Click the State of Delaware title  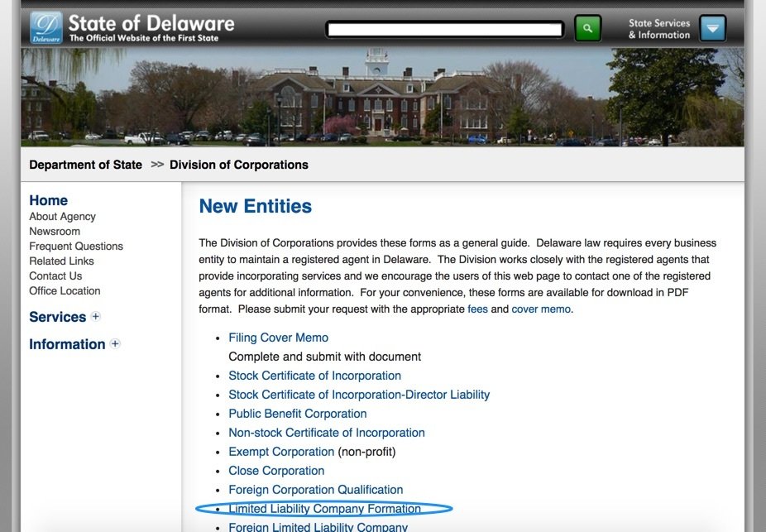151,23
